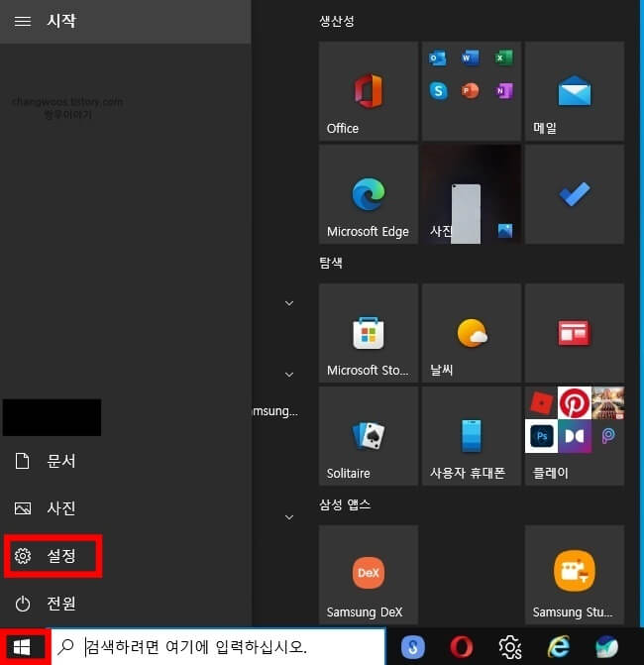Open Internet Explorer from the taskbar
The height and width of the screenshot is (665, 644).
point(559,647)
